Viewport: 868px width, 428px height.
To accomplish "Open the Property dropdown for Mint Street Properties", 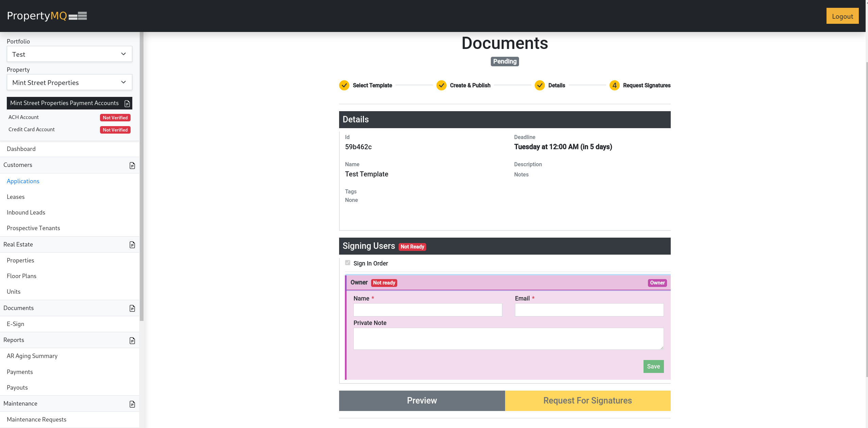I will 69,82.
